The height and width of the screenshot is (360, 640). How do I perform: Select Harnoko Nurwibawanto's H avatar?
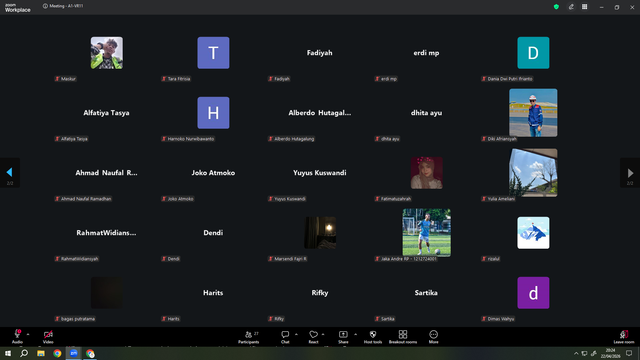213,113
